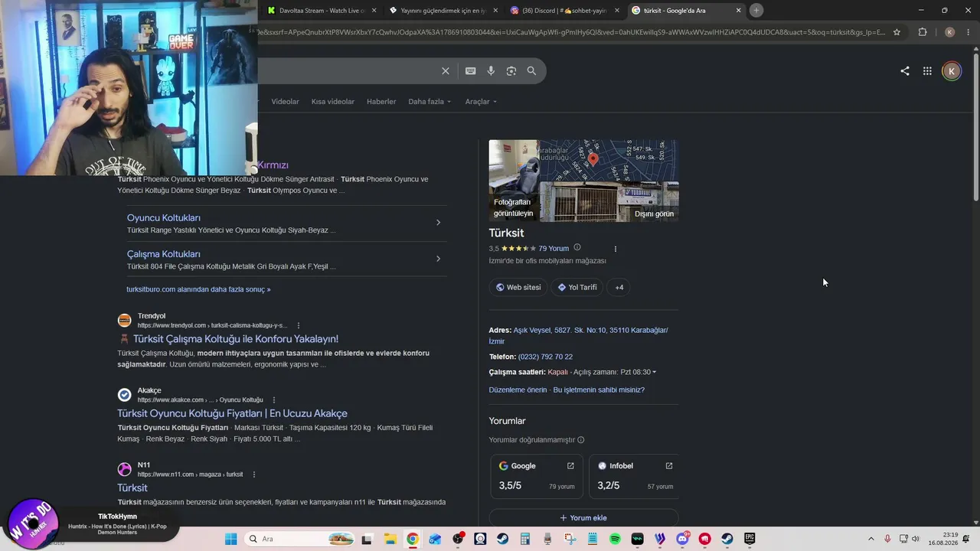Open Task View from the taskbar
980x551 pixels.
pyautogui.click(x=367, y=539)
